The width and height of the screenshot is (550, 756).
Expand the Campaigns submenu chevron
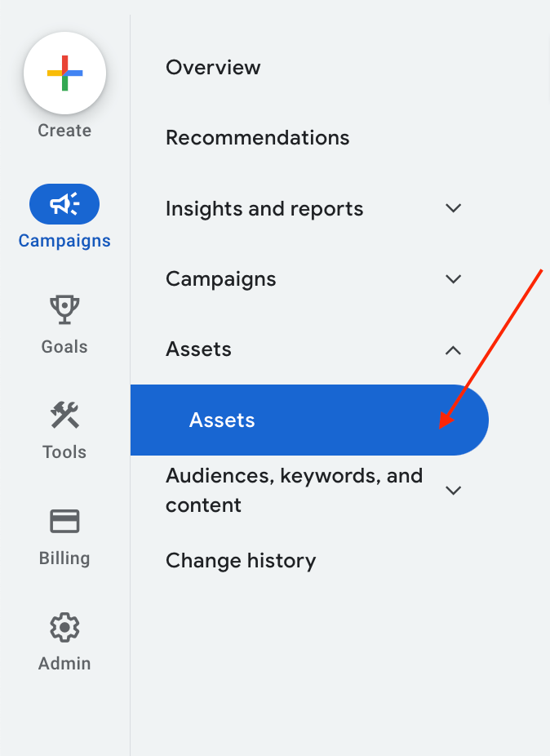coord(454,278)
